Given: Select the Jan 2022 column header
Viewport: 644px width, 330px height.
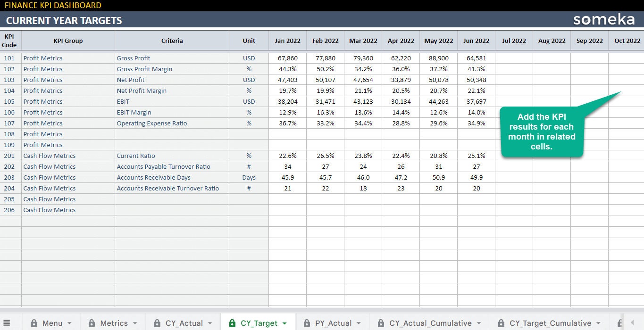Looking at the screenshot, I should (288, 41).
